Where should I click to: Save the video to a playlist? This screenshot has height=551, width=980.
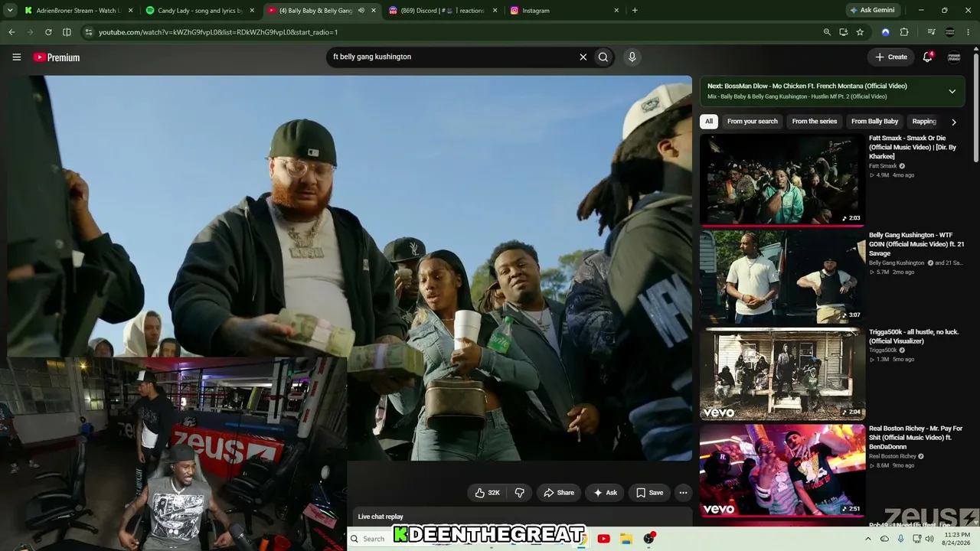649,493
